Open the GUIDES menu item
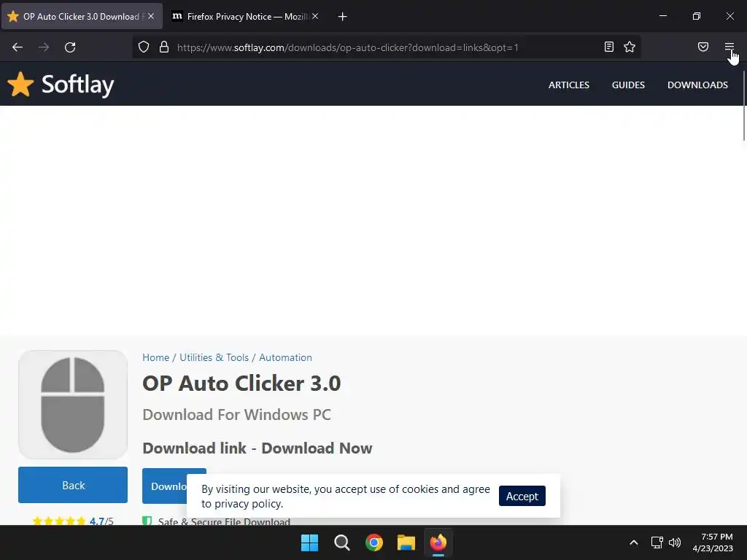Screen dimensions: 747x560 [628, 85]
